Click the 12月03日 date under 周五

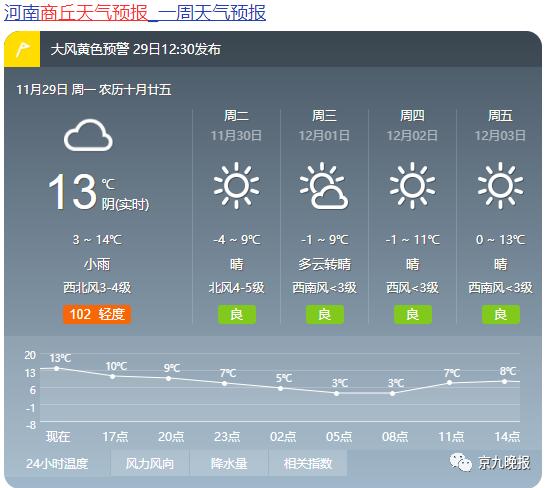pyautogui.click(x=500, y=136)
